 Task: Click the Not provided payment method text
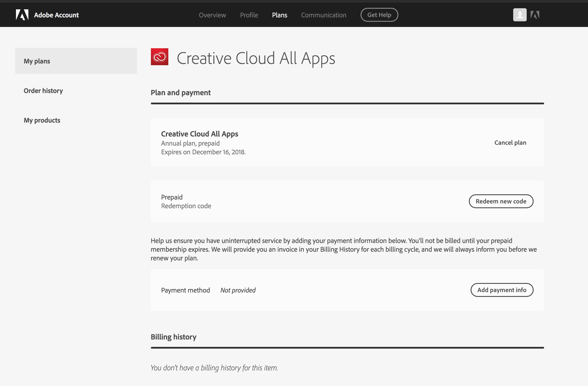[238, 290]
